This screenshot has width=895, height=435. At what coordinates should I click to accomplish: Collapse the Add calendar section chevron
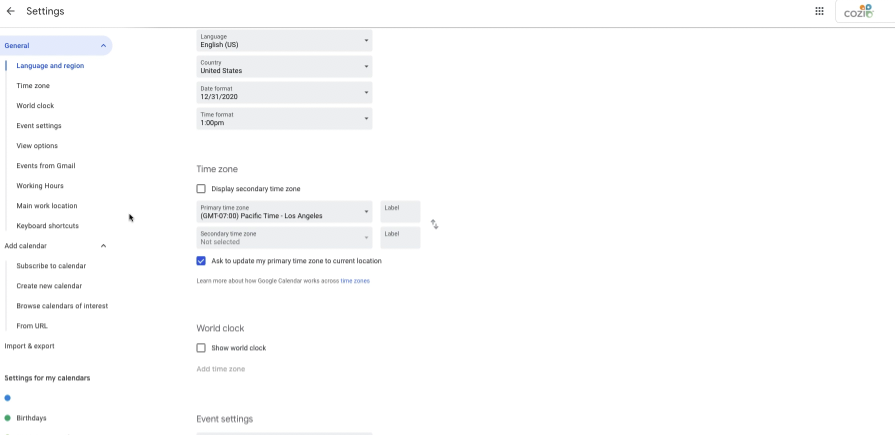[x=103, y=246]
